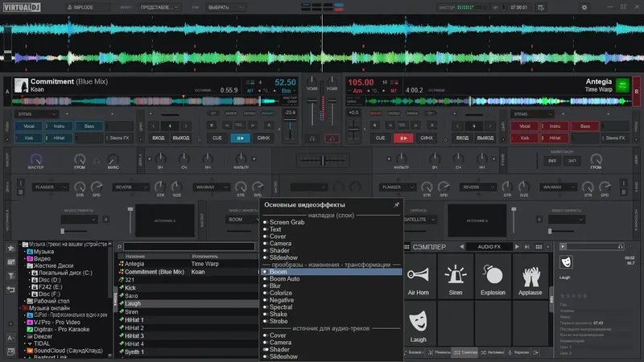Stop deck B playback
This screenshot has width=644, height=362.
pos(374,125)
